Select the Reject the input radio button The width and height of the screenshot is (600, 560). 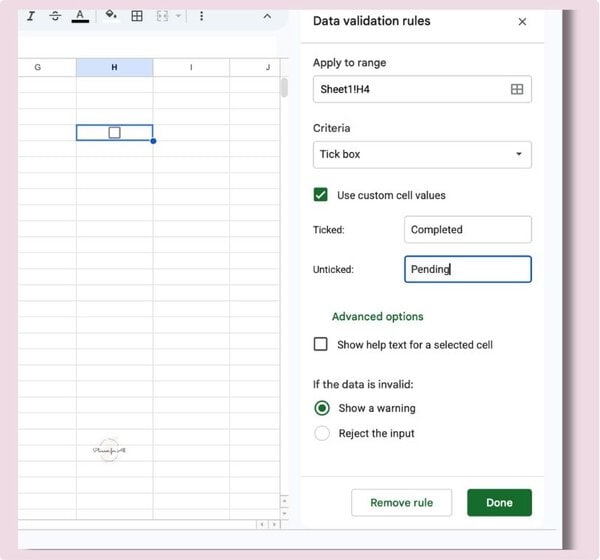(x=322, y=433)
